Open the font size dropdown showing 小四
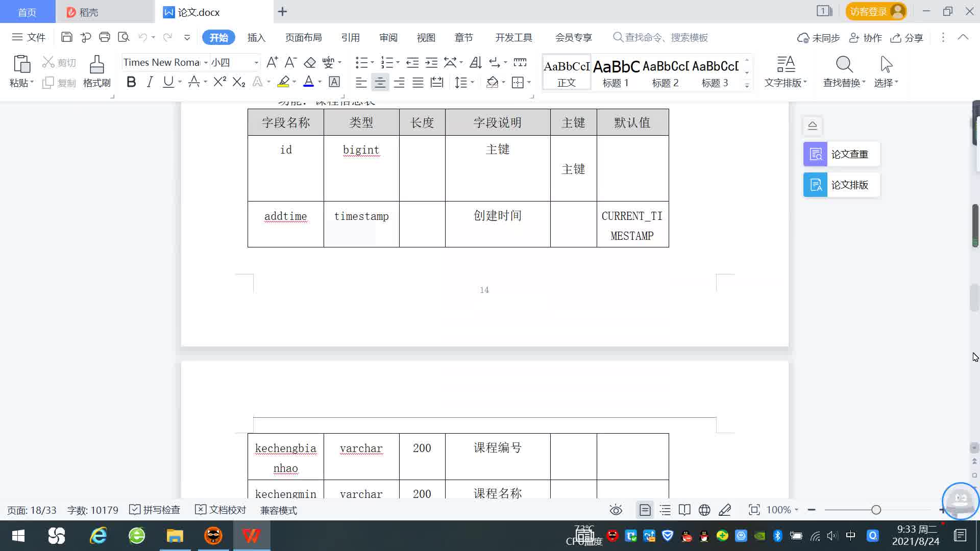This screenshot has width=980, height=551. point(256,63)
